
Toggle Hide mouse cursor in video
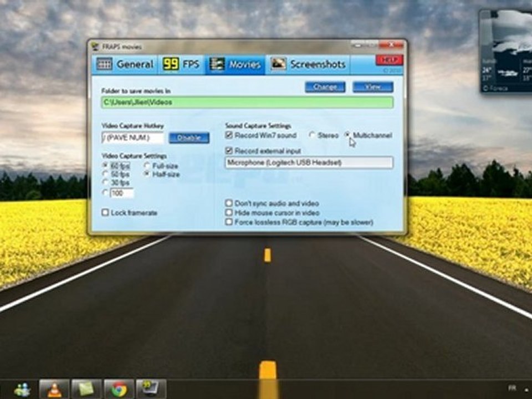229,213
